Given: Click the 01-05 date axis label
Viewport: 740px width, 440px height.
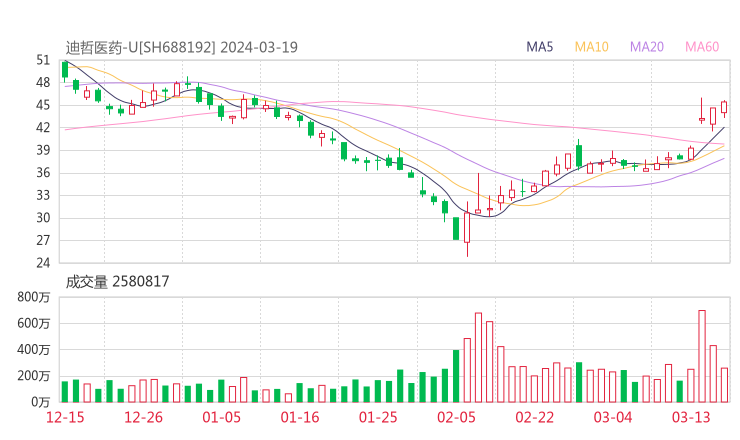Looking at the screenshot, I should (x=221, y=417).
